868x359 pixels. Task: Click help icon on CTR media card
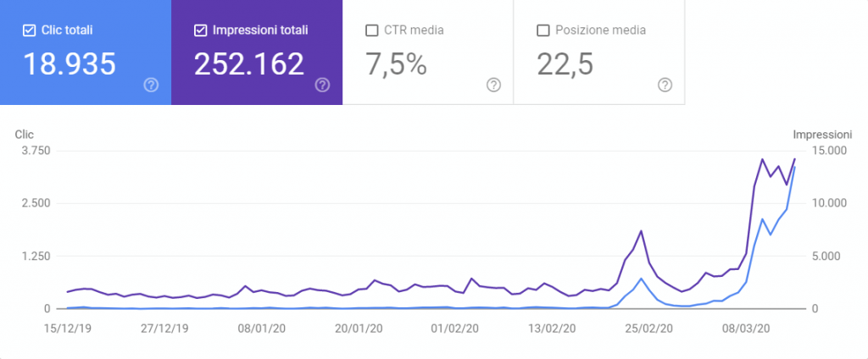tap(494, 86)
